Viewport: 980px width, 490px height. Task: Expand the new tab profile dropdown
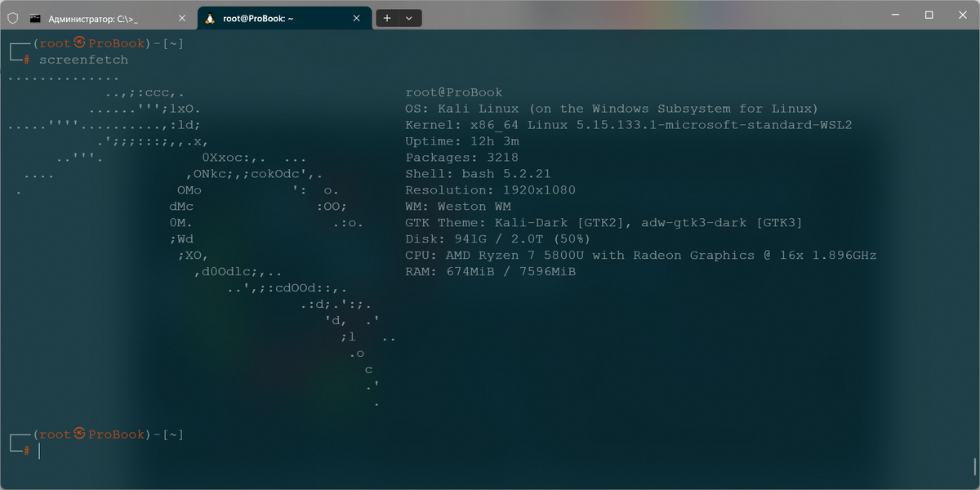(x=409, y=17)
